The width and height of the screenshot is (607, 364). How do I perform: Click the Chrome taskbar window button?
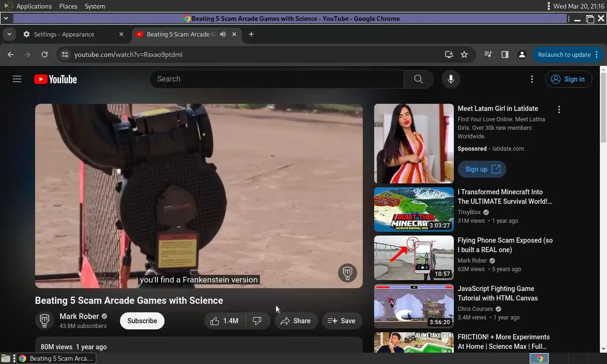(x=56, y=358)
